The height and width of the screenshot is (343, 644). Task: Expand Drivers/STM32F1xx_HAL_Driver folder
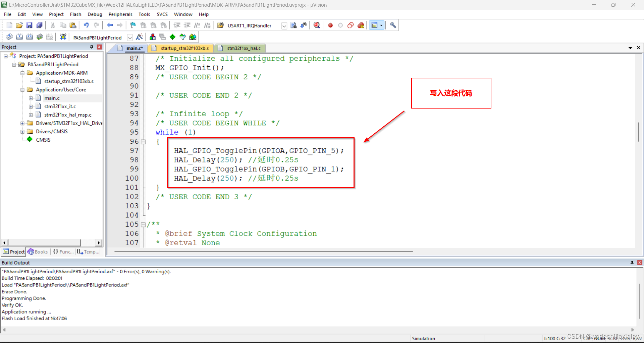pos(22,123)
